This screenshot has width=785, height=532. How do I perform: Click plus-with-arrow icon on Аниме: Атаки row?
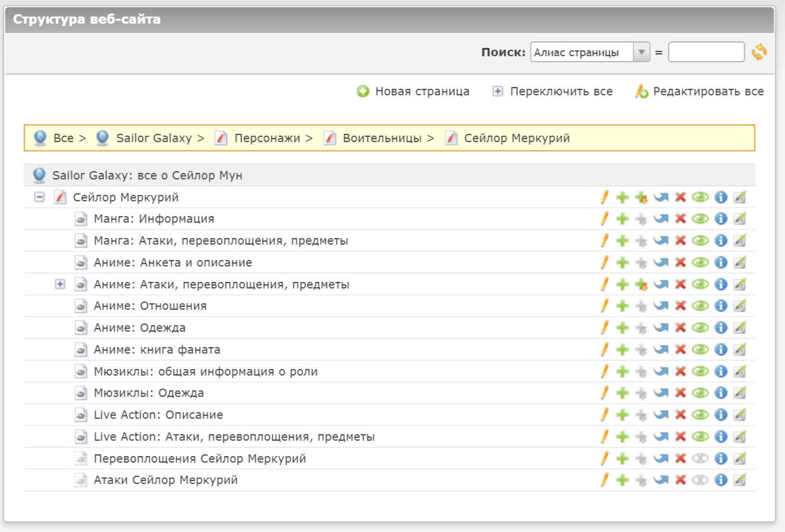[x=641, y=284]
